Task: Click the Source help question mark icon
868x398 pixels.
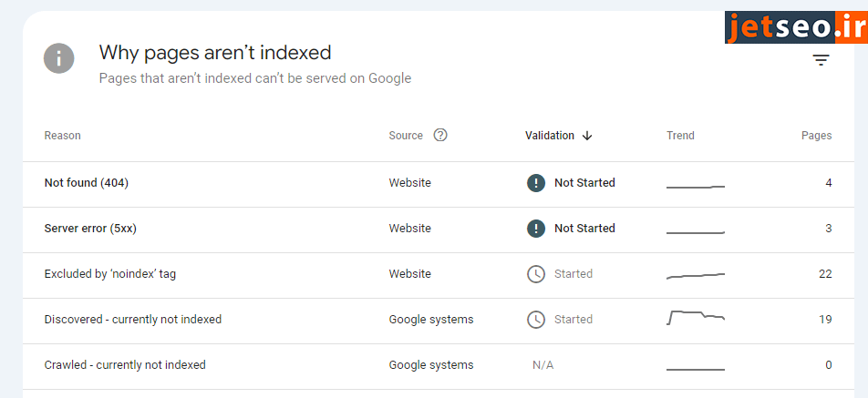Action: pyautogui.click(x=440, y=136)
